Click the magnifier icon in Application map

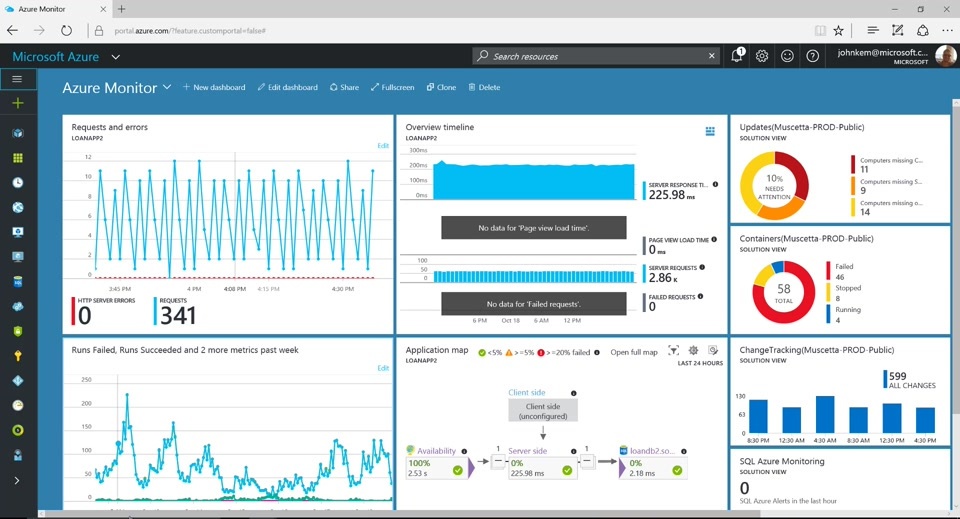click(x=713, y=350)
